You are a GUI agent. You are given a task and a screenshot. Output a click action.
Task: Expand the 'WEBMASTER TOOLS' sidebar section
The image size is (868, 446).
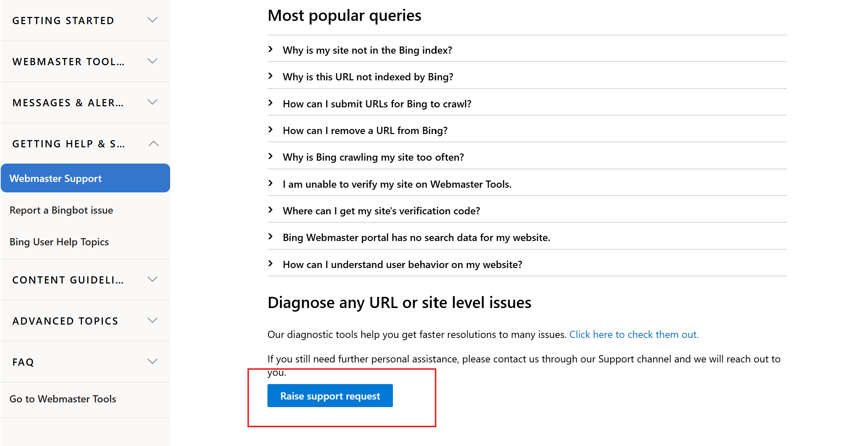[152, 61]
